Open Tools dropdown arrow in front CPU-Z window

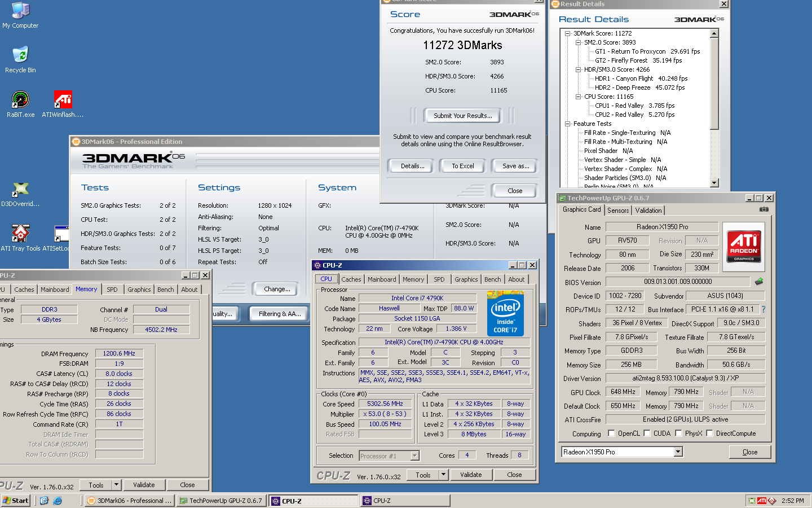pos(443,475)
